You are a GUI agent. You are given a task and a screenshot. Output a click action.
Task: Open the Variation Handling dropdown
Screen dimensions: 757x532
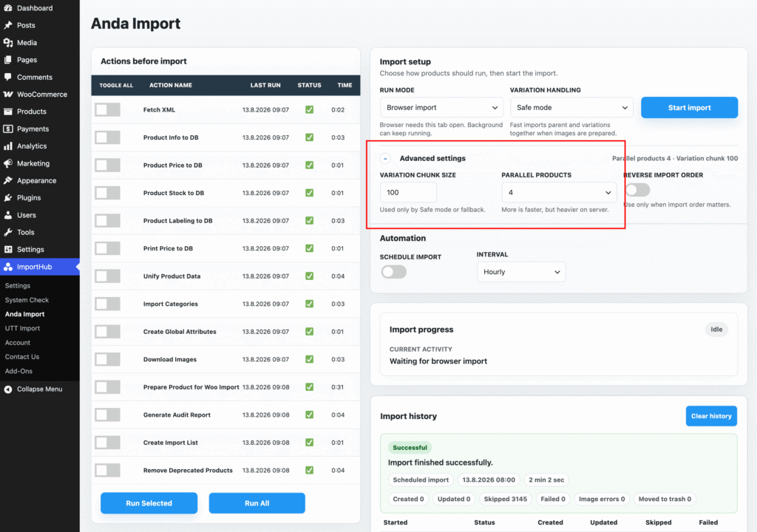point(571,107)
